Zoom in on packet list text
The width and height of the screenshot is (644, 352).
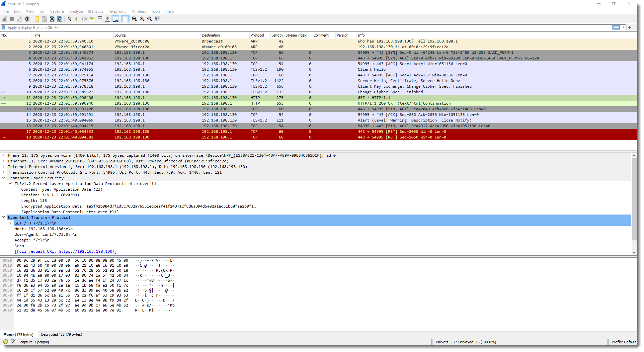134,19
